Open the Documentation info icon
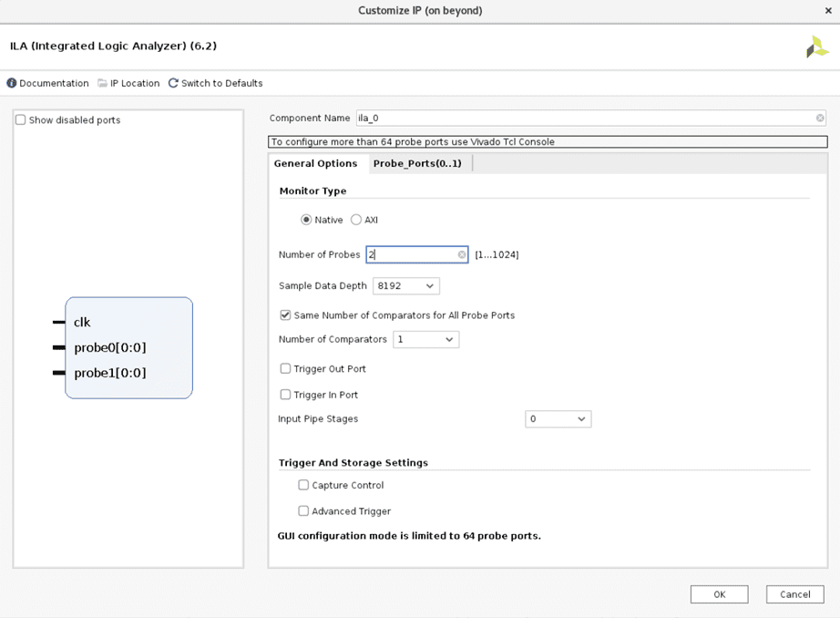Image resolution: width=840 pixels, height=618 pixels. coord(11,83)
